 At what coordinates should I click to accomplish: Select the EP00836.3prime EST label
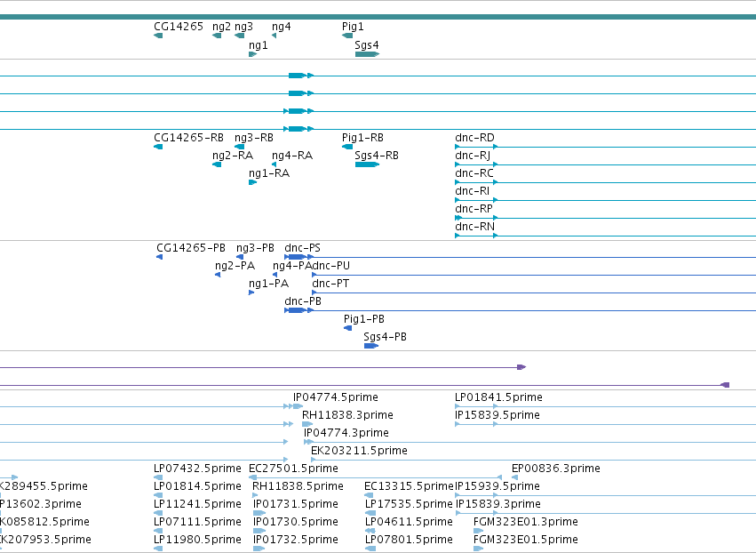[556, 469]
